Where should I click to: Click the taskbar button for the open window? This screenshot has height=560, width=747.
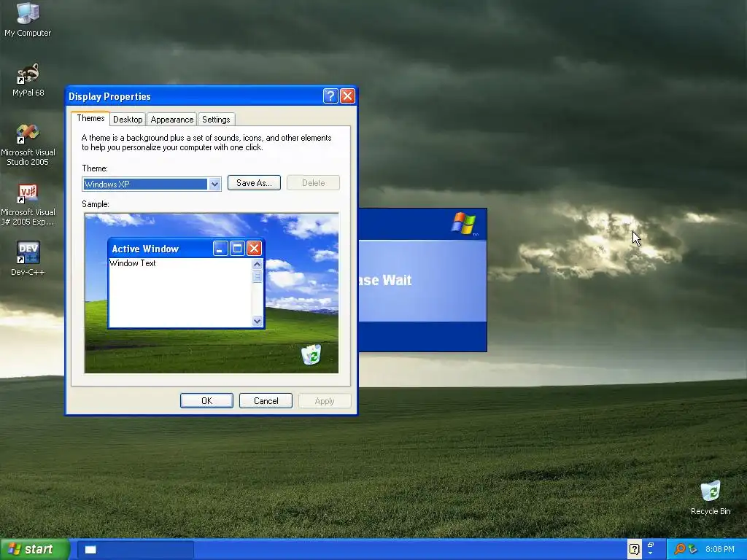click(135, 550)
